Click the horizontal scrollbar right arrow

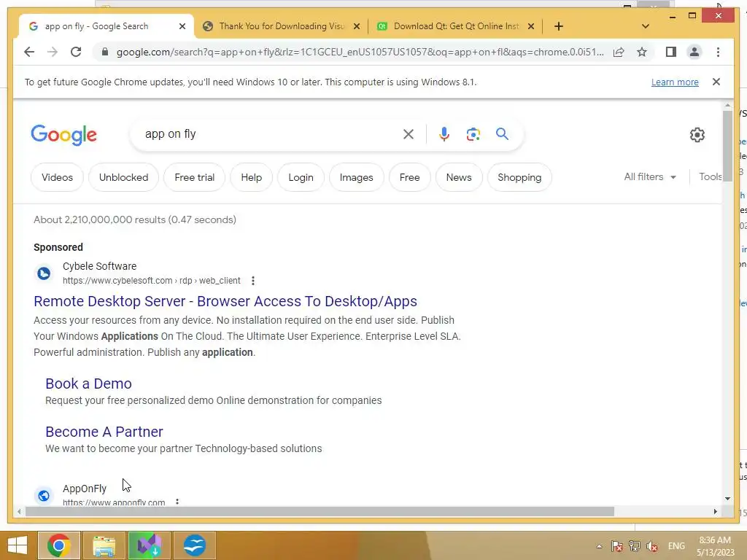click(x=715, y=511)
